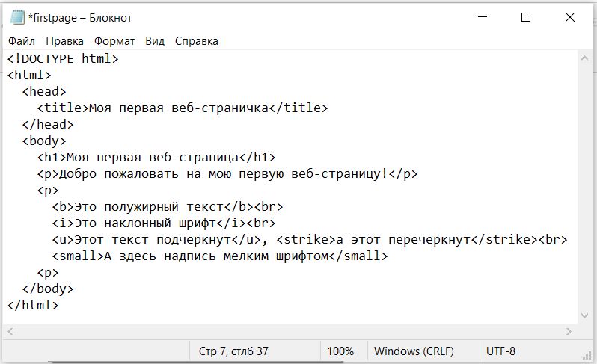
Task: Minimize the Notepad window
Action: 483,17
